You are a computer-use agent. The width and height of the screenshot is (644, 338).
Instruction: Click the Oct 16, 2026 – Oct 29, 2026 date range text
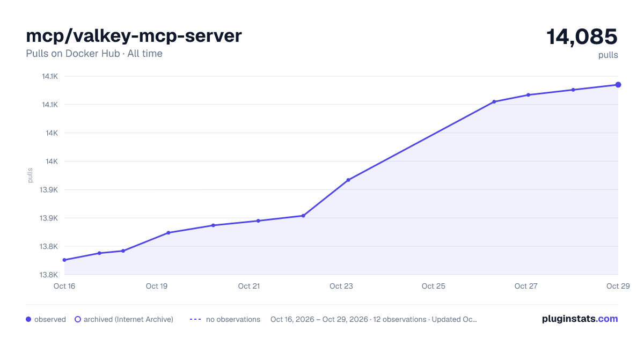[319, 319]
